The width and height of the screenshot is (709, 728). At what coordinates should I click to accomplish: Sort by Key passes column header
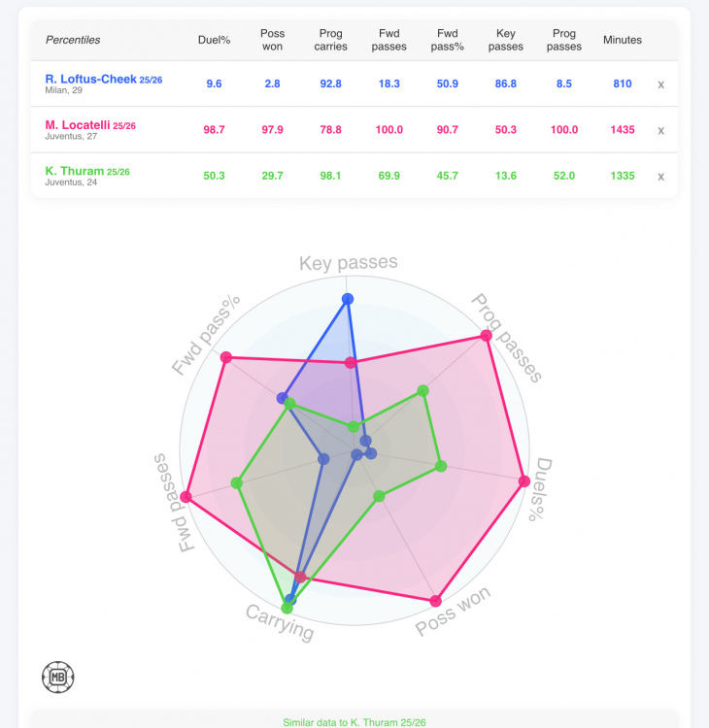506,40
